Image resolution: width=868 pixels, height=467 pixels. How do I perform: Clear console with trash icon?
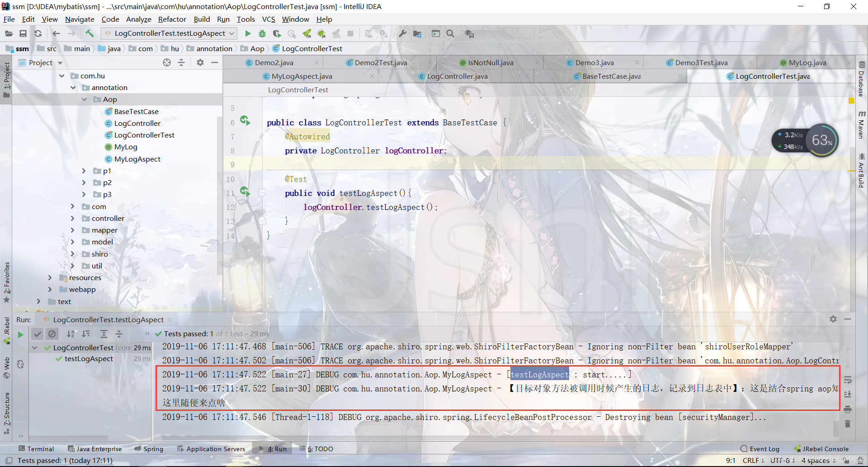click(848, 424)
